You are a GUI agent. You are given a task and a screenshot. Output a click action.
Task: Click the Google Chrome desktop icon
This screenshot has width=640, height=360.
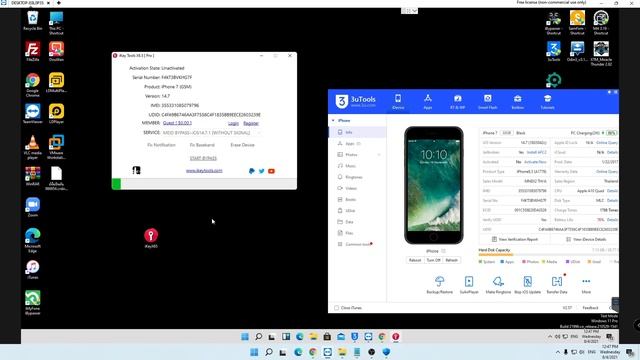coord(33,85)
